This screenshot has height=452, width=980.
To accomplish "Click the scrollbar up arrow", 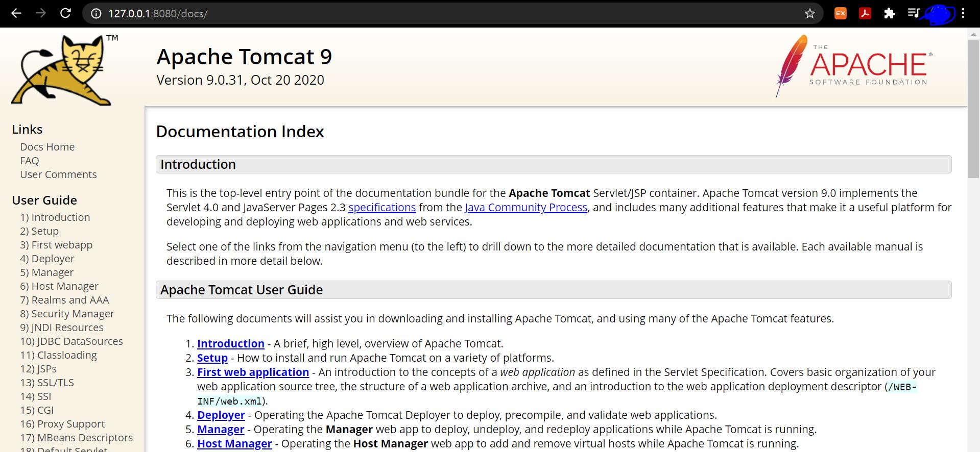I will click(x=973, y=34).
